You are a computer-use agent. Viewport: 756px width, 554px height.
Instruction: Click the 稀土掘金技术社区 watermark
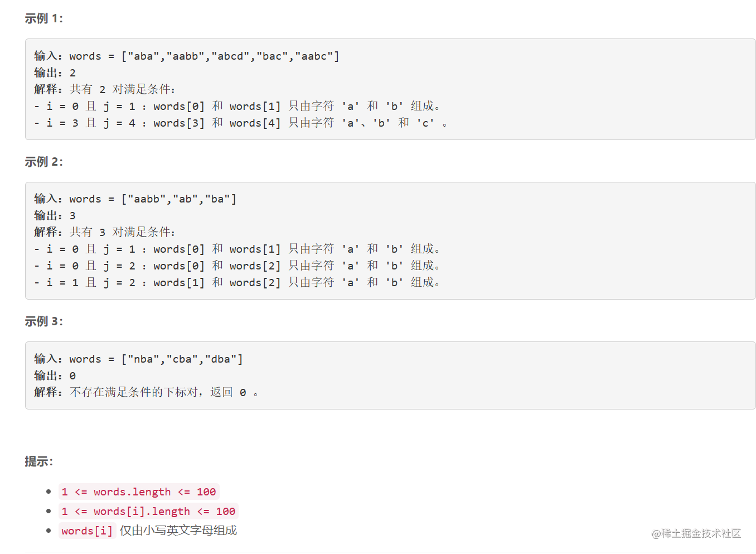[696, 534]
